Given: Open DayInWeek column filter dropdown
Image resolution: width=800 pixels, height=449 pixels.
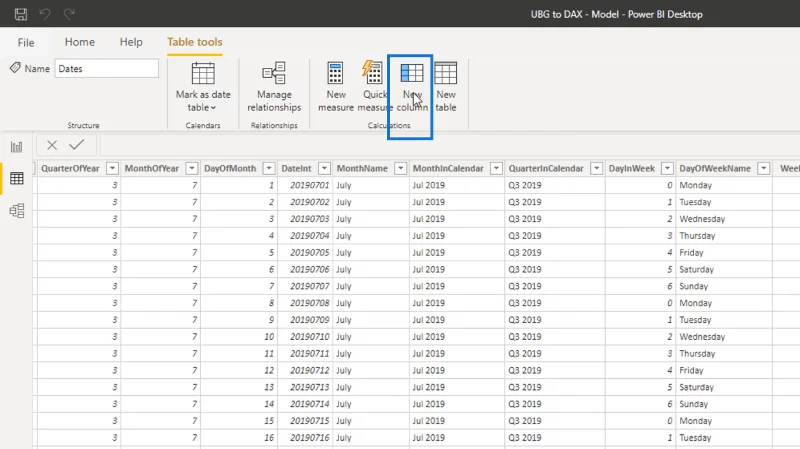Looking at the screenshot, I should pyautogui.click(x=667, y=168).
